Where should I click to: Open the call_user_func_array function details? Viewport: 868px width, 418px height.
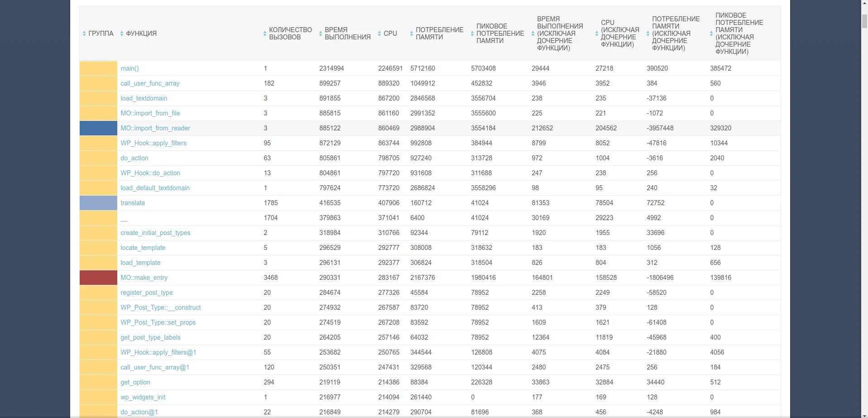[x=150, y=83]
